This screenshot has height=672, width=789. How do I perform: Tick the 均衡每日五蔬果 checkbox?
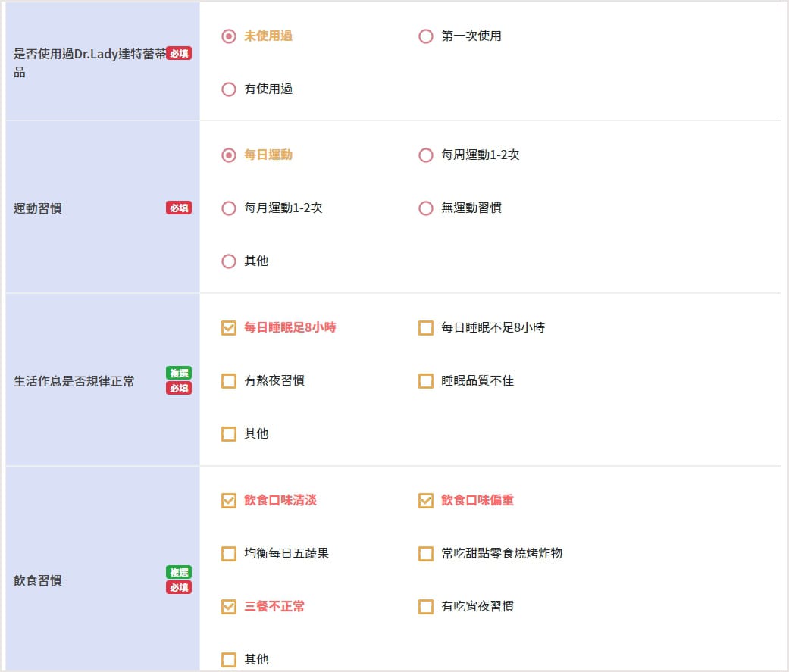(229, 554)
